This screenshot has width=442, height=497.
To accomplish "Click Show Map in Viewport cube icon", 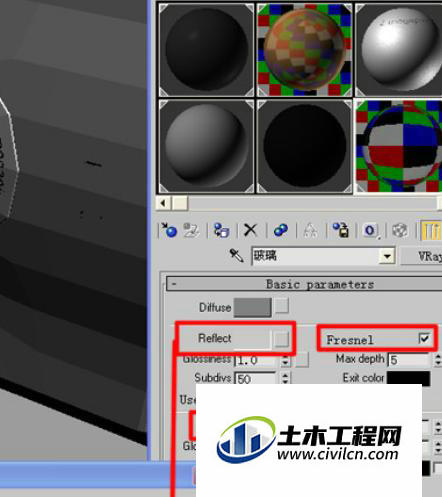I will [400, 230].
